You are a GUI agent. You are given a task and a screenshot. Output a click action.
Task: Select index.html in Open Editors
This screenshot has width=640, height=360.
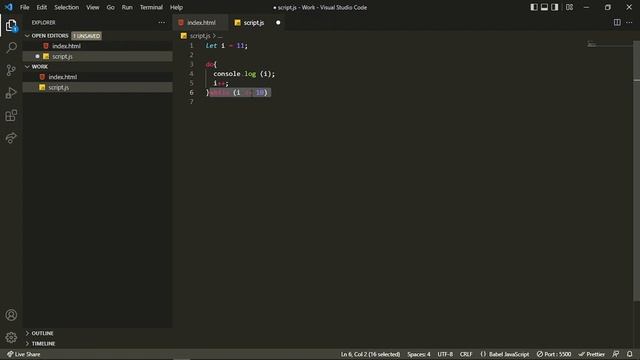[98, 46]
